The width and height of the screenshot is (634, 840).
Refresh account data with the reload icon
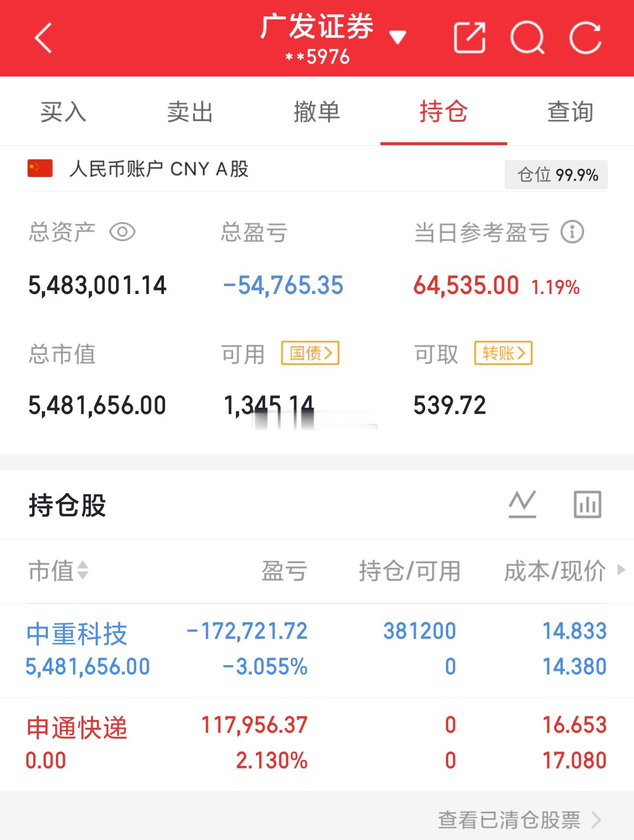[x=585, y=38]
